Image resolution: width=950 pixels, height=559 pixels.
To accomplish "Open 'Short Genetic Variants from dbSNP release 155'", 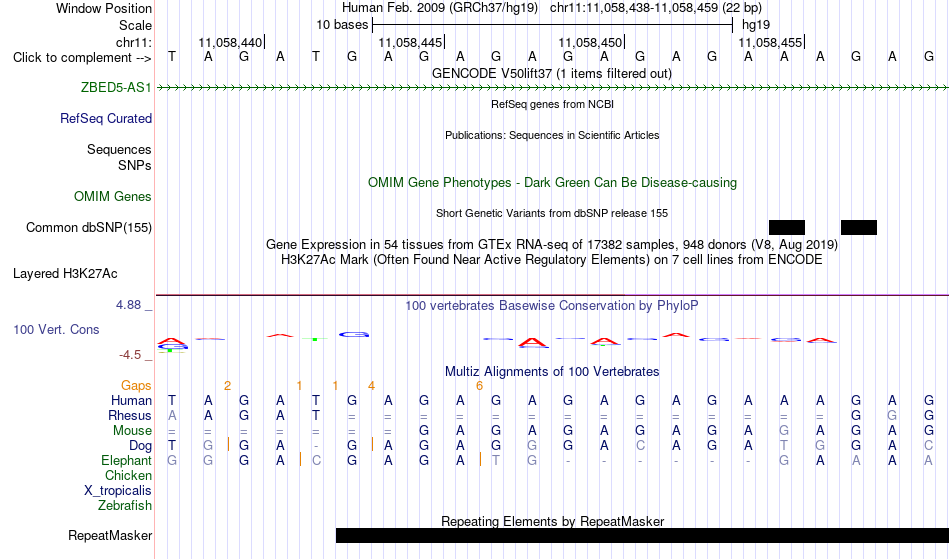I will (x=552, y=213).
